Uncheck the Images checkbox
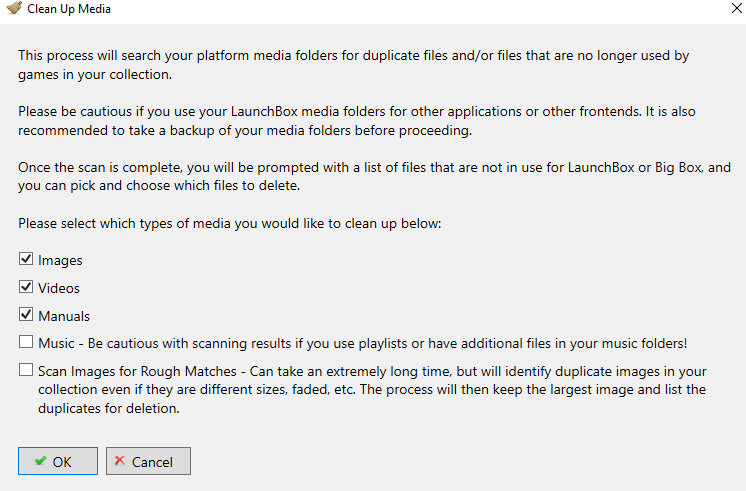 tap(26, 259)
